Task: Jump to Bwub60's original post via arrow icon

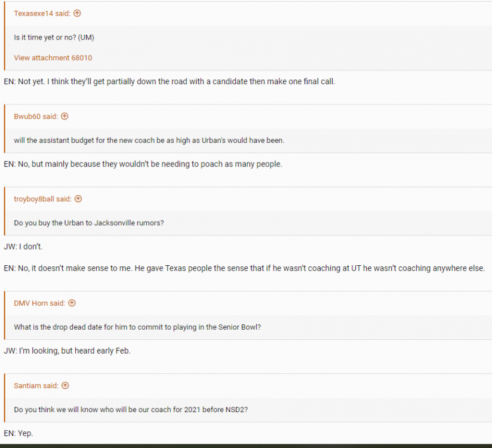Action: [65, 116]
